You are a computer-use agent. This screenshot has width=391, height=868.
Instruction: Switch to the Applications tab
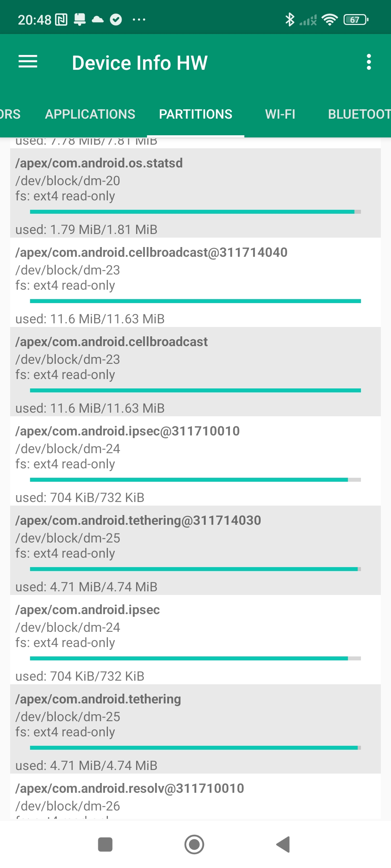[90, 114]
